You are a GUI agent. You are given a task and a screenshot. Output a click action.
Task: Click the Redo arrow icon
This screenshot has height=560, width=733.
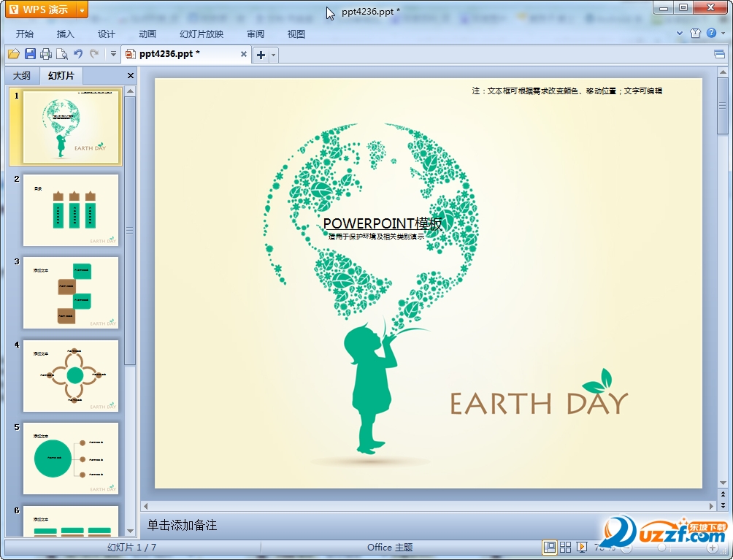[x=94, y=54]
